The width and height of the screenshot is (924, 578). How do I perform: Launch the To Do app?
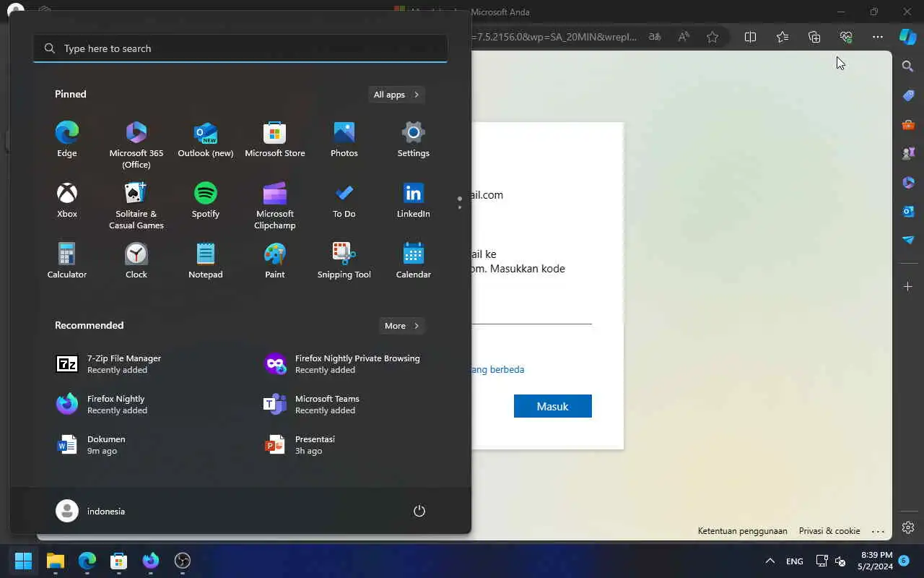344,200
